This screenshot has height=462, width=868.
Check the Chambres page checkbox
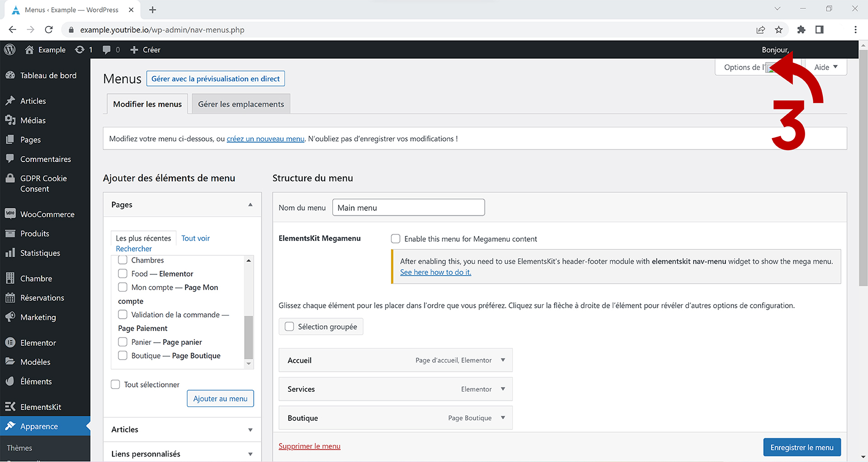tap(123, 260)
